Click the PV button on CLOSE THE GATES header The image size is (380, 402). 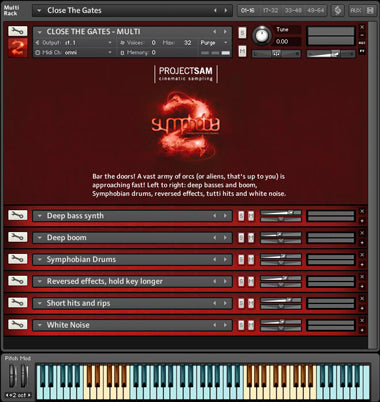click(x=362, y=51)
